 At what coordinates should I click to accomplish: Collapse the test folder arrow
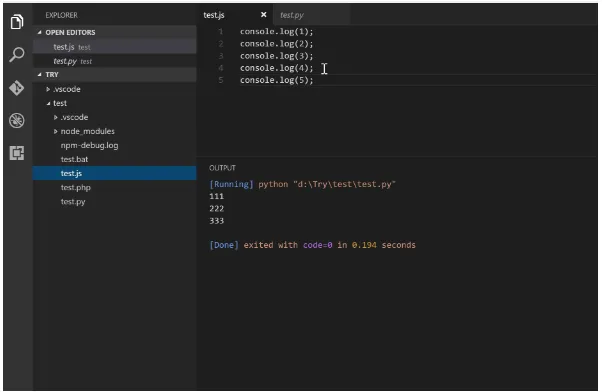(48, 103)
